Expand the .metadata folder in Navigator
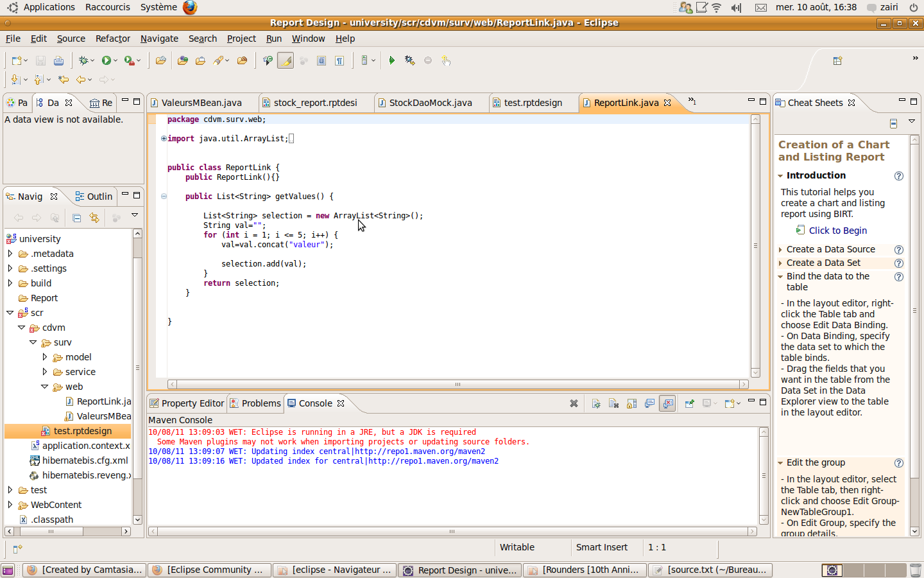 pos(10,254)
